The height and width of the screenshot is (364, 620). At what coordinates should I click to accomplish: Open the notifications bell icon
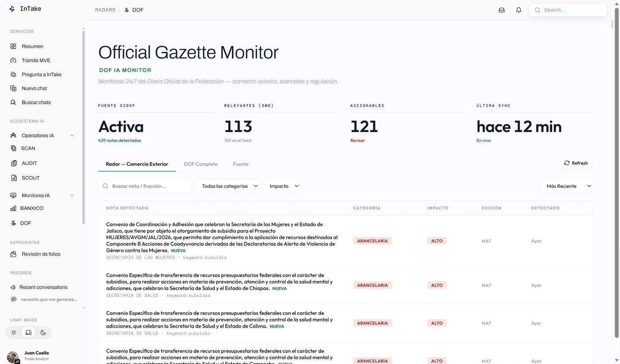[519, 10]
